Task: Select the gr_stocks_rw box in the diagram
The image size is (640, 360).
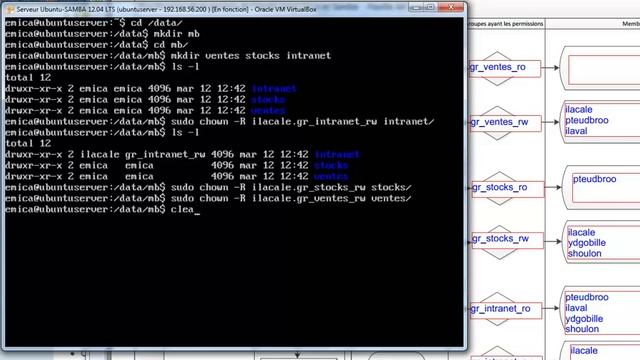Action: pyautogui.click(x=507, y=240)
